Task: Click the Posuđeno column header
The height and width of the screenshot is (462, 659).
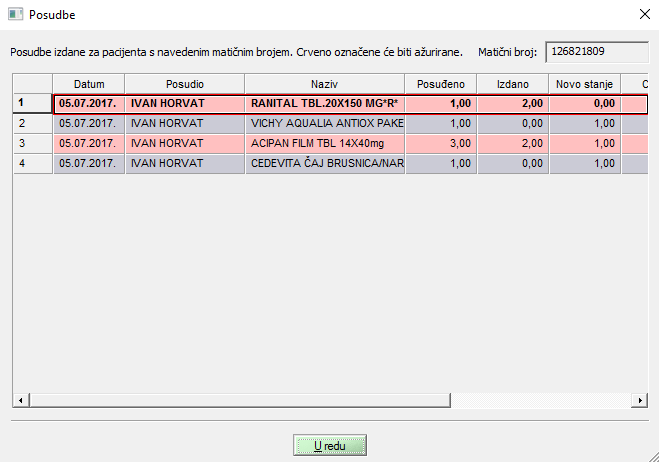Action: point(441,84)
